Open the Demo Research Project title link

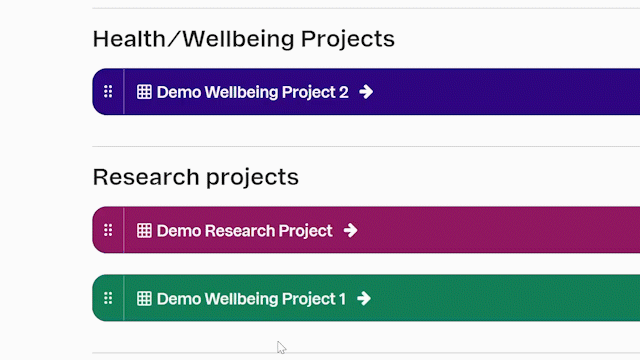pos(244,231)
